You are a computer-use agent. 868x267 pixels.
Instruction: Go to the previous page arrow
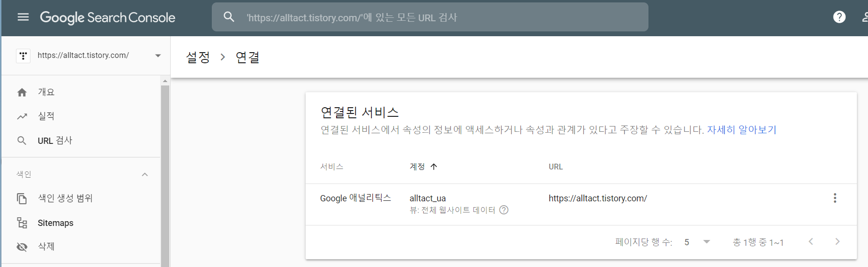[811, 241]
